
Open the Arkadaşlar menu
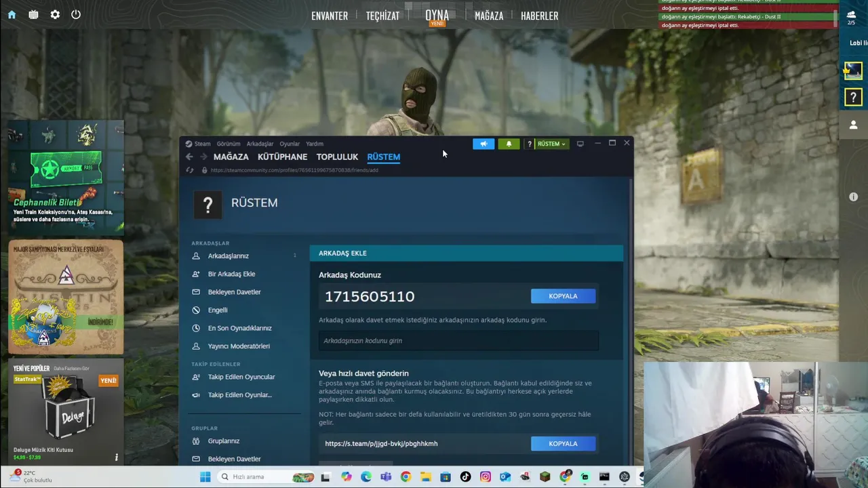click(260, 144)
